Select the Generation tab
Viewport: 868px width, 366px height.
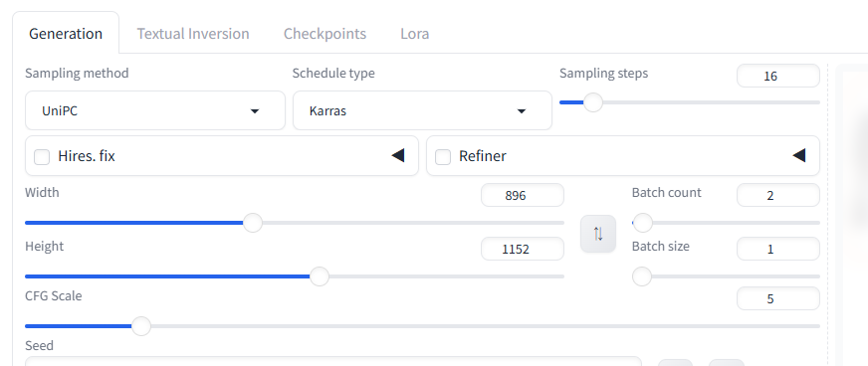[x=66, y=34]
